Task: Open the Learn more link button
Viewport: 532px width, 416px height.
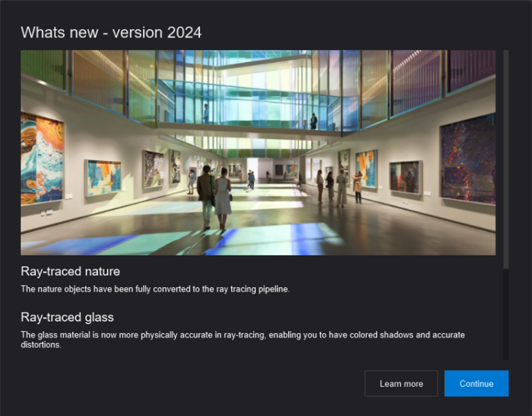Action: coord(401,383)
